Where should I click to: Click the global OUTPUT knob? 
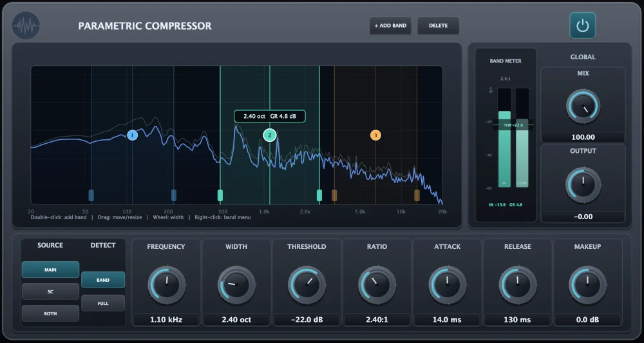pos(583,185)
